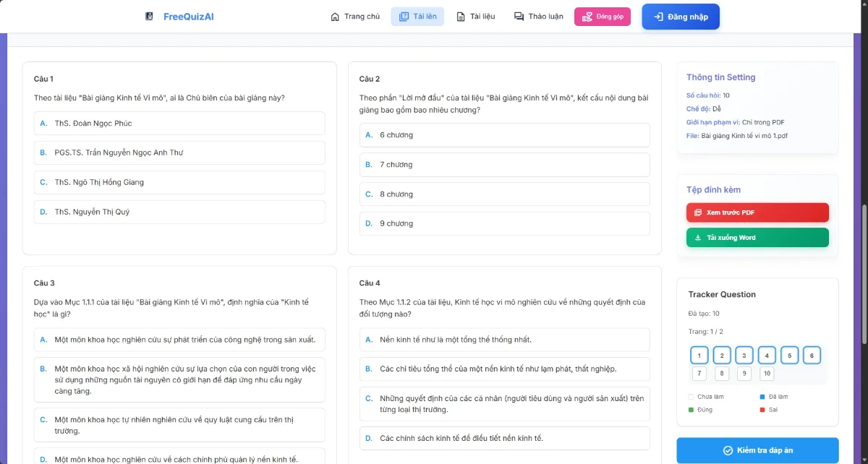Jump to question 7 in Tracker Question
Screen dimensions: 868x464
(699, 374)
